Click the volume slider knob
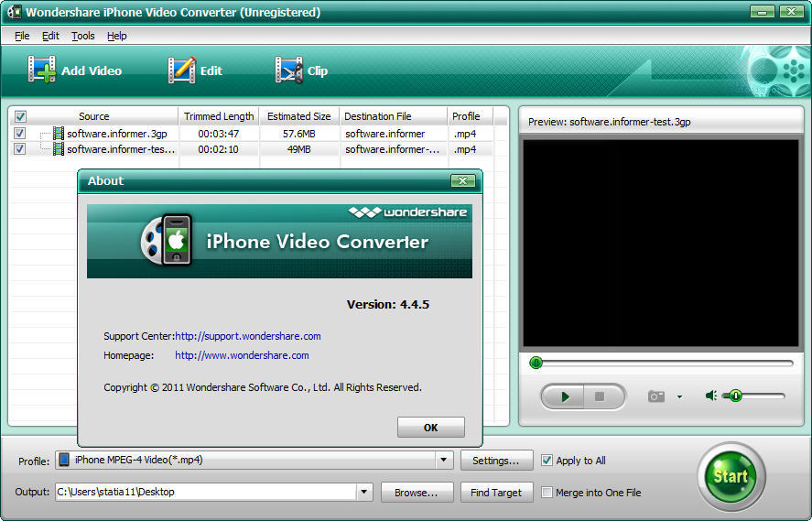 [x=735, y=396]
